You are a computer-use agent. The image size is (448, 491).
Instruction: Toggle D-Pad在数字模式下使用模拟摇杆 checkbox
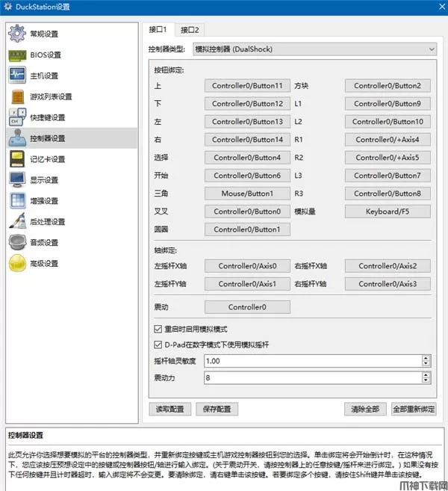pos(158,345)
